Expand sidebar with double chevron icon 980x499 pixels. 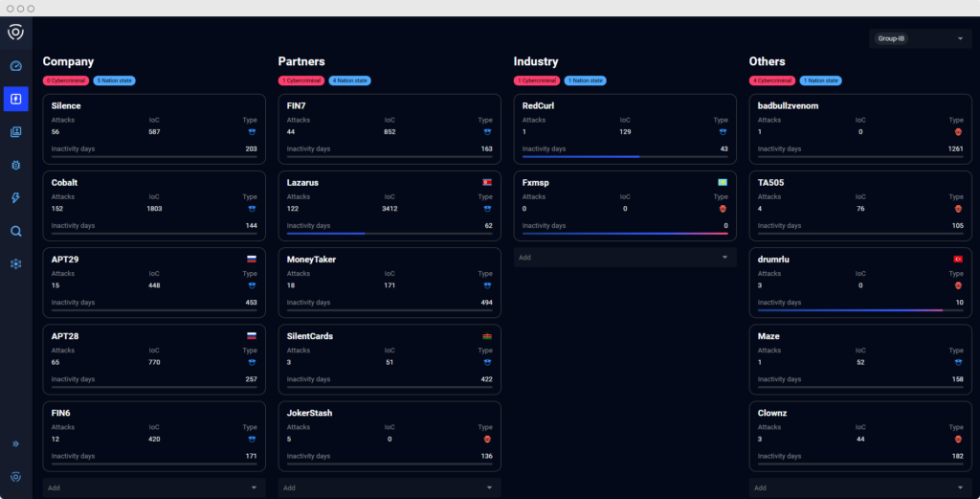(x=16, y=443)
